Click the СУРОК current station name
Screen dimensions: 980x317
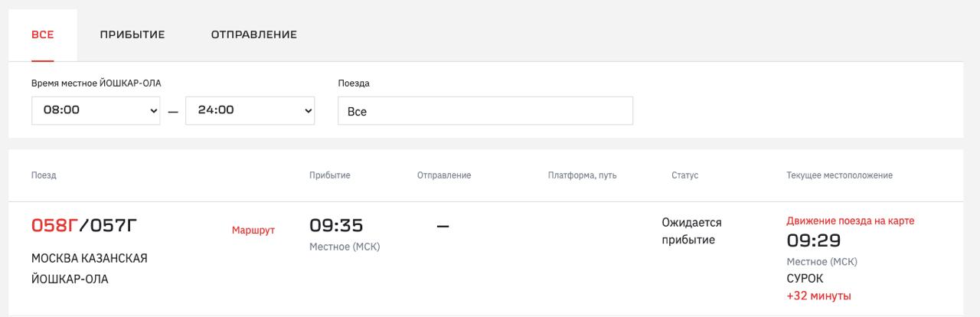[805, 279]
